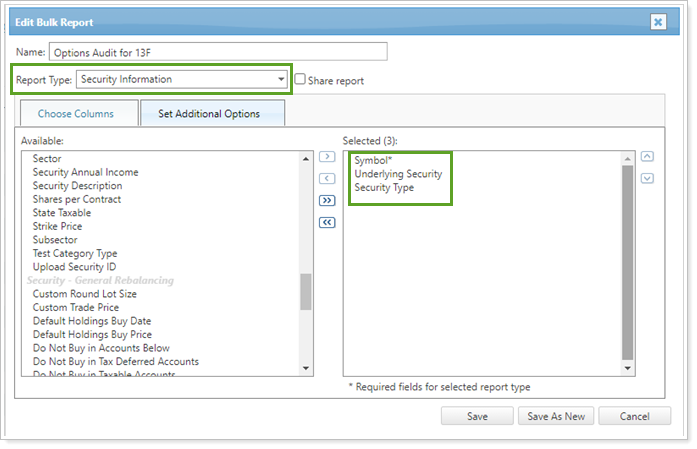This screenshot has width=697, height=449.
Task: Move selected column down with down arrow
Action: (647, 178)
